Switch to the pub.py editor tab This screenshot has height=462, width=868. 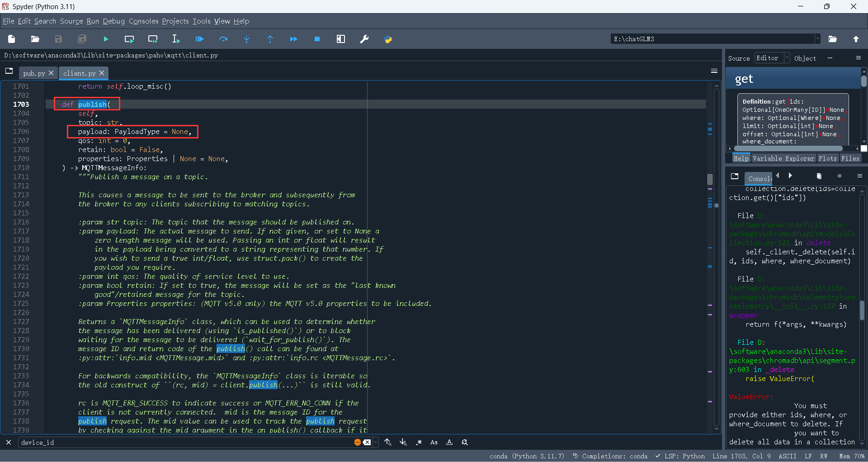(x=34, y=73)
